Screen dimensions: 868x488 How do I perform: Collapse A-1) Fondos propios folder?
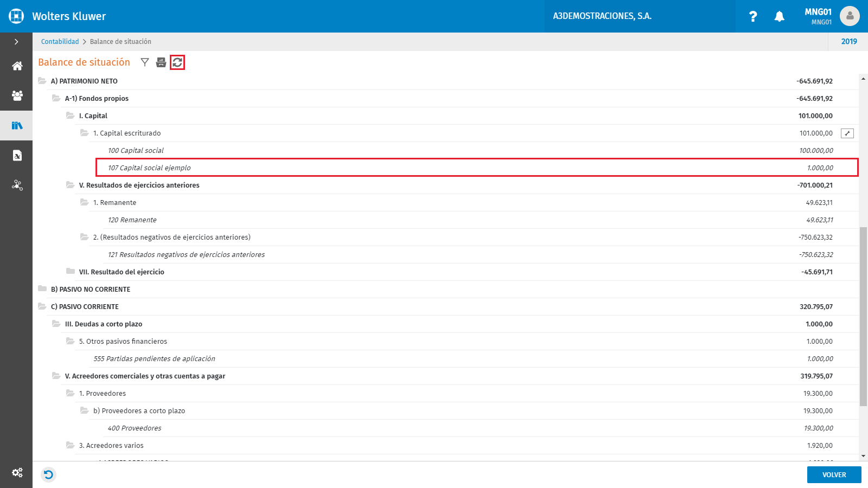coord(56,98)
